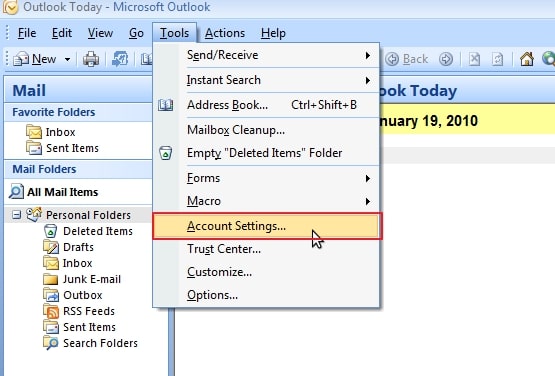Click the Address Book menu icon

[165, 105]
